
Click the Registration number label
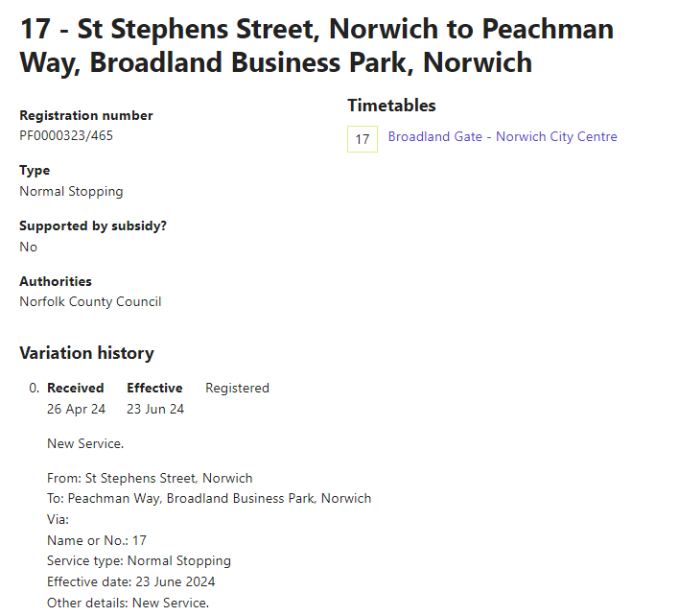(86, 115)
